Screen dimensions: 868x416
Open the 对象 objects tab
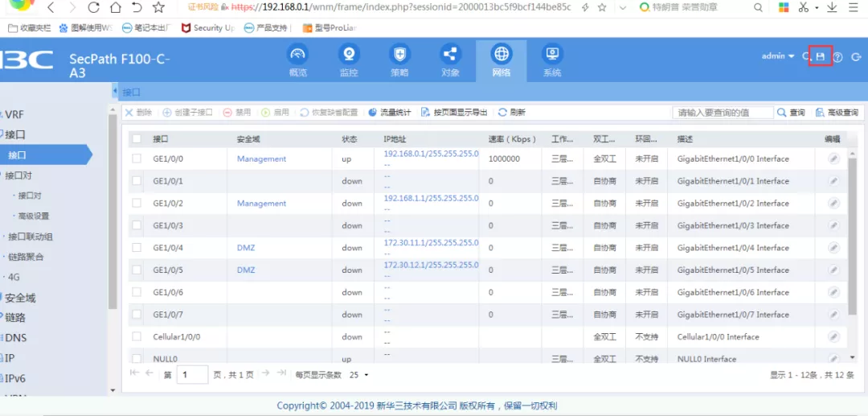click(x=450, y=61)
